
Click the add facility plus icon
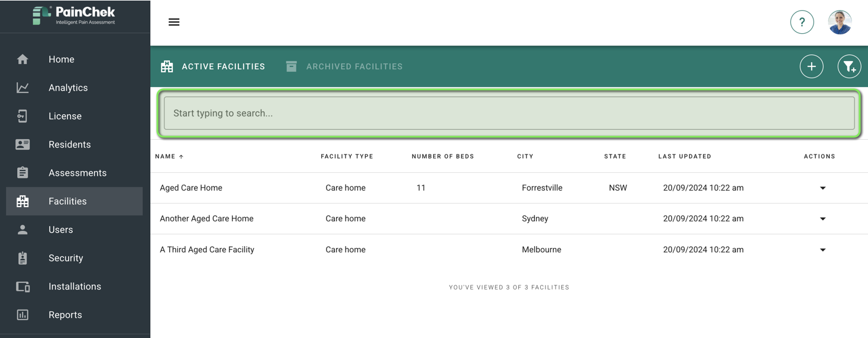(811, 67)
